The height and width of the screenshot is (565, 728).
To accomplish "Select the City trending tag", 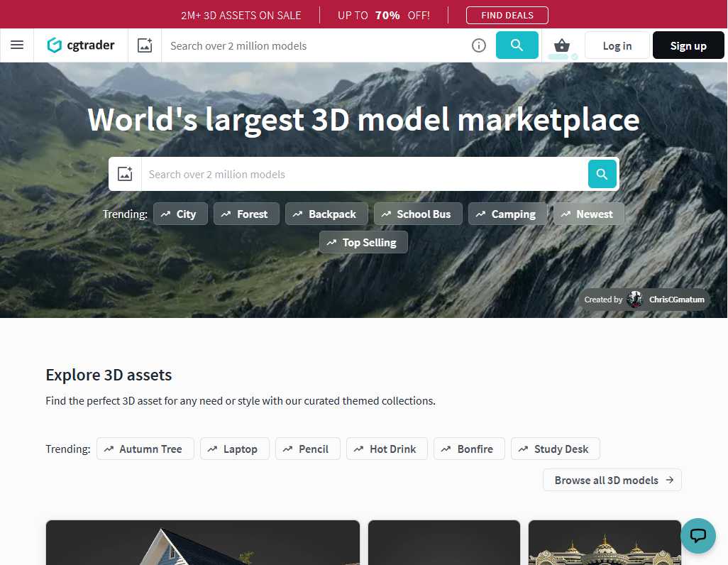I will pos(180,214).
